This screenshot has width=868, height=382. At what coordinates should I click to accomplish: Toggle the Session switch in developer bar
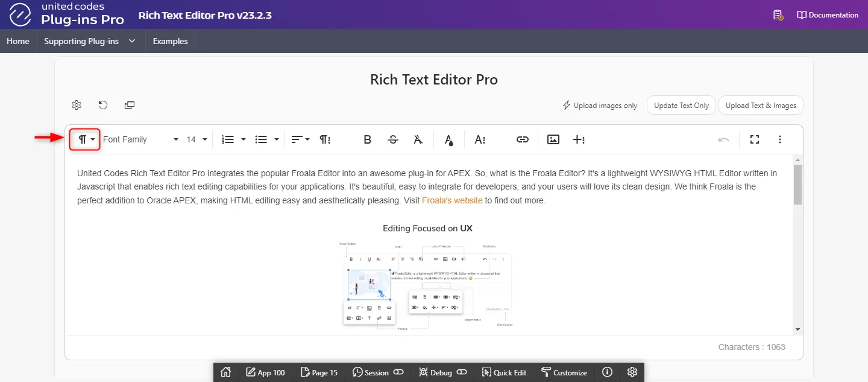(x=398, y=372)
